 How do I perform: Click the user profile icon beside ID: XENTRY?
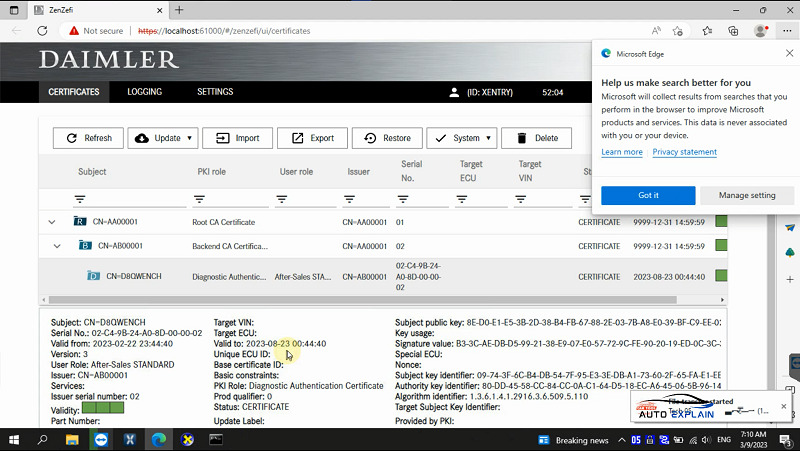coord(454,92)
